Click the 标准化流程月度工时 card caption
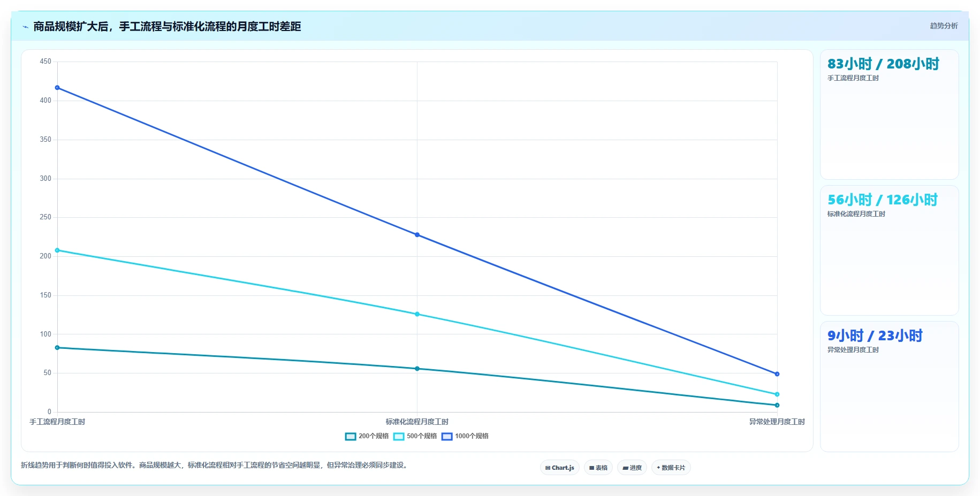 pos(856,214)
